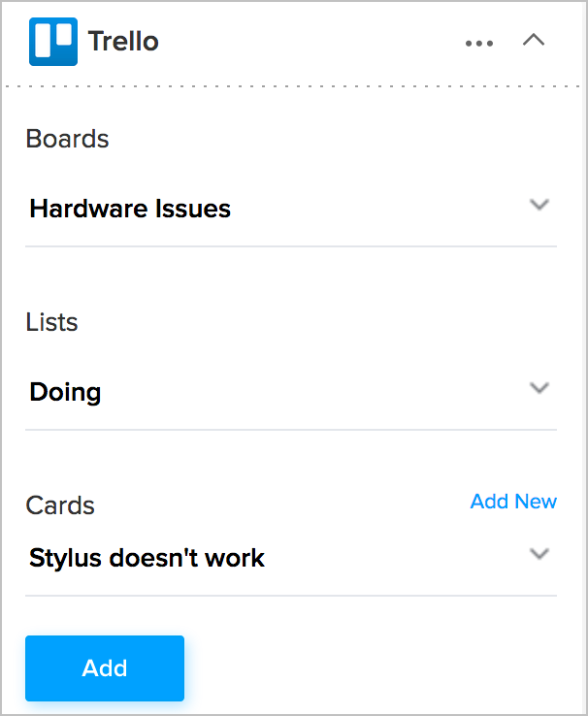The height and width of the screenshot is (716, 588).
Task: Collapse the Trello panel with the up chevron
Action: pos(534,41)
